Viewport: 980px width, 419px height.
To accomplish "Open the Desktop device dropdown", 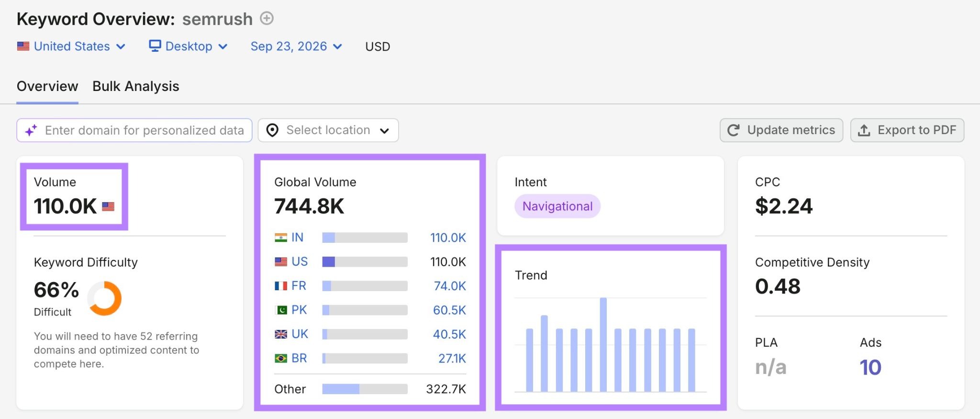I will [x=188, y=46].
